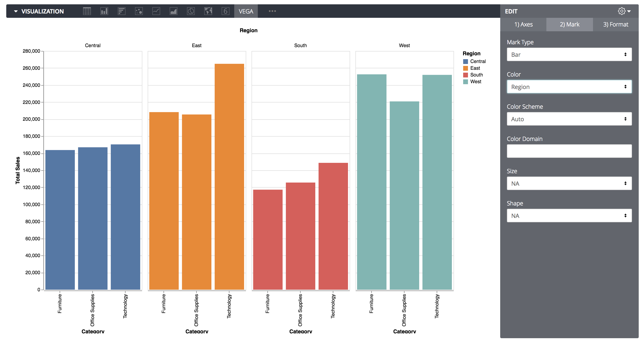The width and height of the screenshot is (644, 343).
Task: Collapse the Visualization section
Action: (x=16, y=11)
